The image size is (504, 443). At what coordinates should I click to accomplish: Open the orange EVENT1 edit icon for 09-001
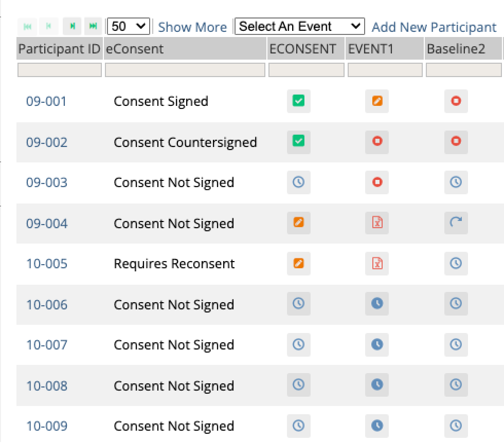377,101
